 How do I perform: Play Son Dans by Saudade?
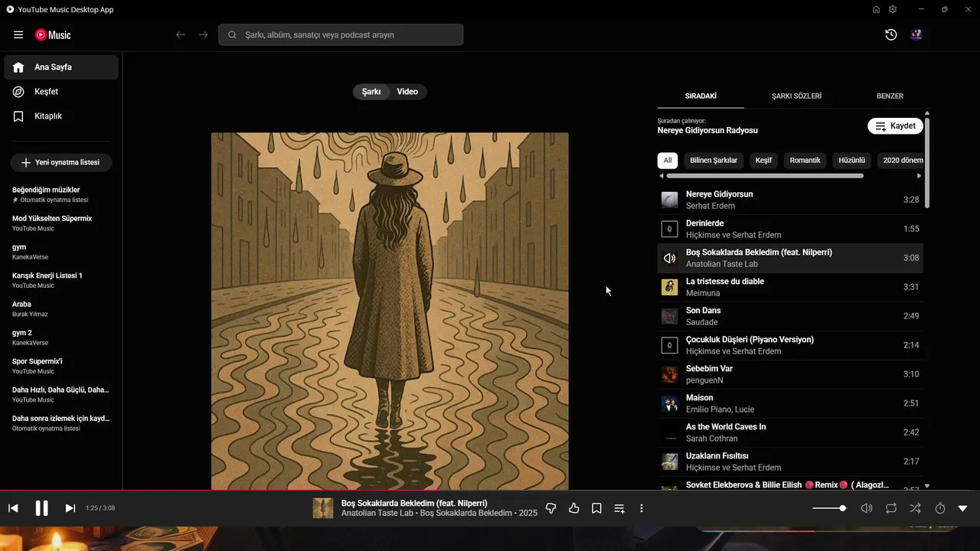pyautogui.click(x=790, y=316)
